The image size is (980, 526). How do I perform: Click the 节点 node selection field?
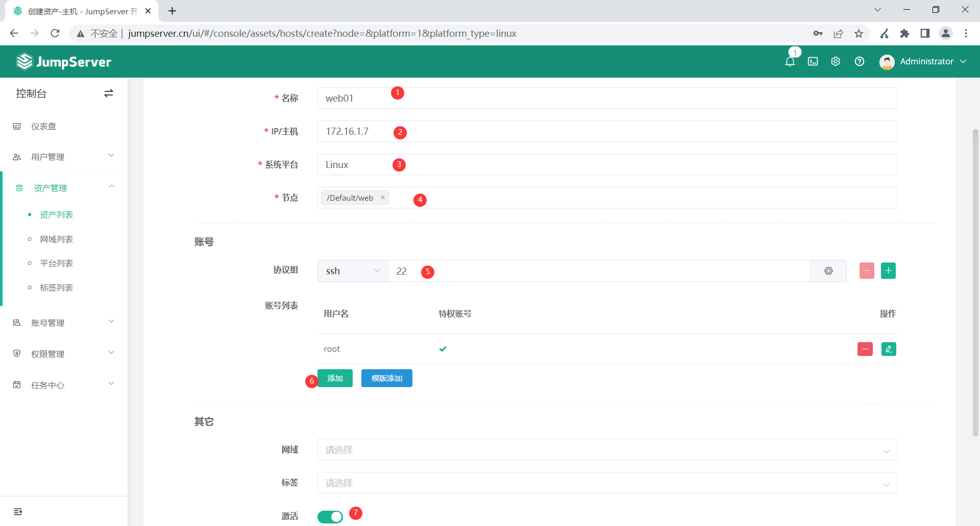pyautogui.click(x=607, y=198)
